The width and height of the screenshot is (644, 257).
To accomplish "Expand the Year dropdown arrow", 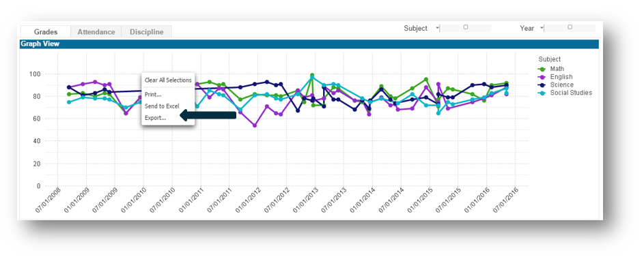I will [x=542, y=28].
